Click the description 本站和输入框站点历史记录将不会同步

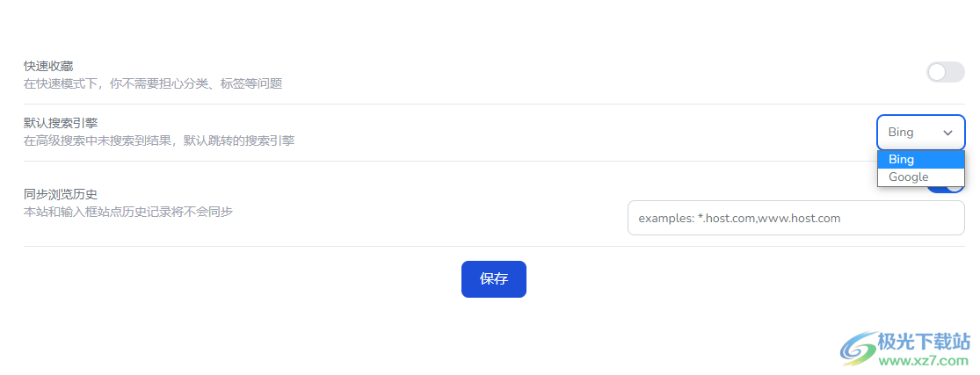click(x=127, y=212)
